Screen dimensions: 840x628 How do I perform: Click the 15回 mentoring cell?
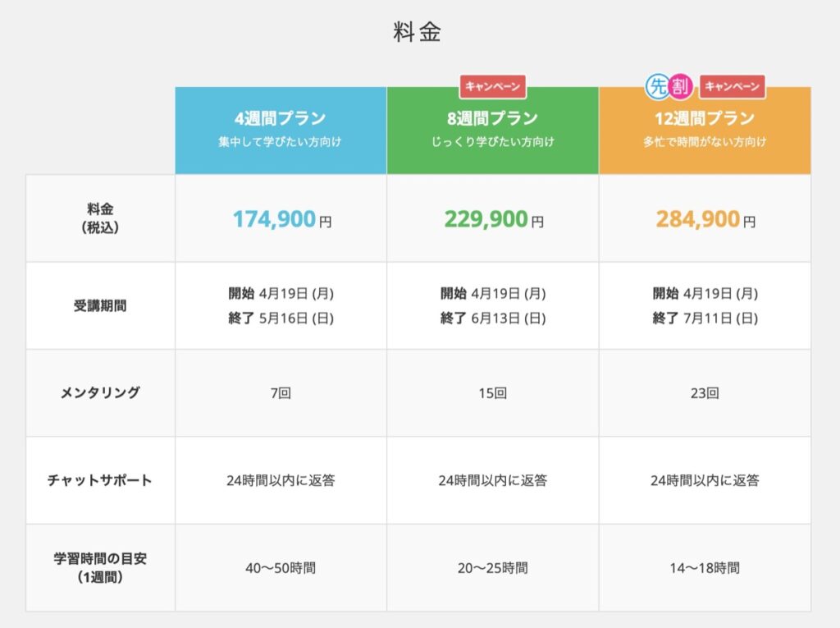(493, 393)
